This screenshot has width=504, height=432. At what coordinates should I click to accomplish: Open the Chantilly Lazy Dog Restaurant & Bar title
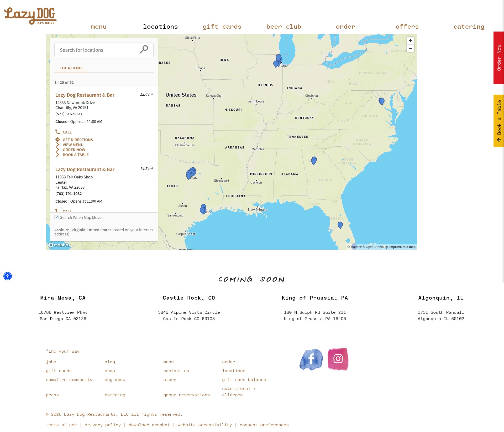pos(85,95)
